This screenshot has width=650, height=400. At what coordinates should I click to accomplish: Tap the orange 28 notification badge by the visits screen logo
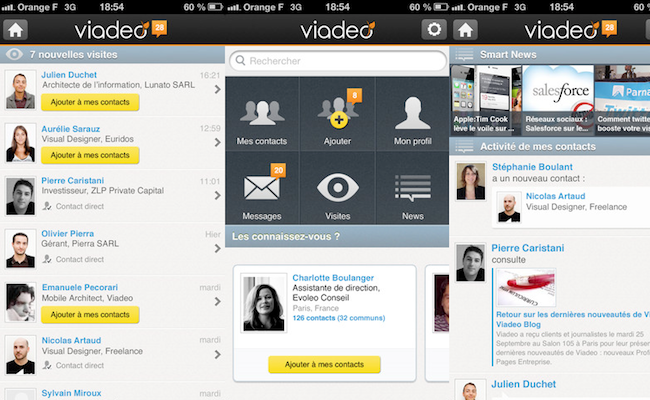[x=159, y=28]
